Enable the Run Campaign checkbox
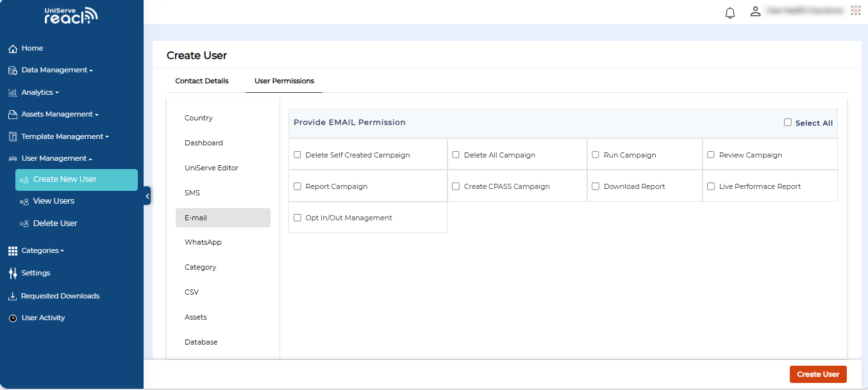 coord(596,155)
